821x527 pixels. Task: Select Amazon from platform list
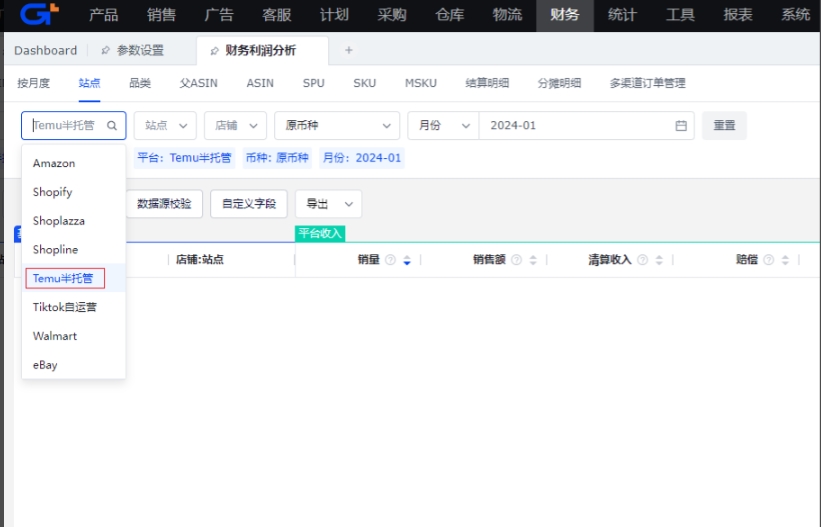(x=73, y=163)
